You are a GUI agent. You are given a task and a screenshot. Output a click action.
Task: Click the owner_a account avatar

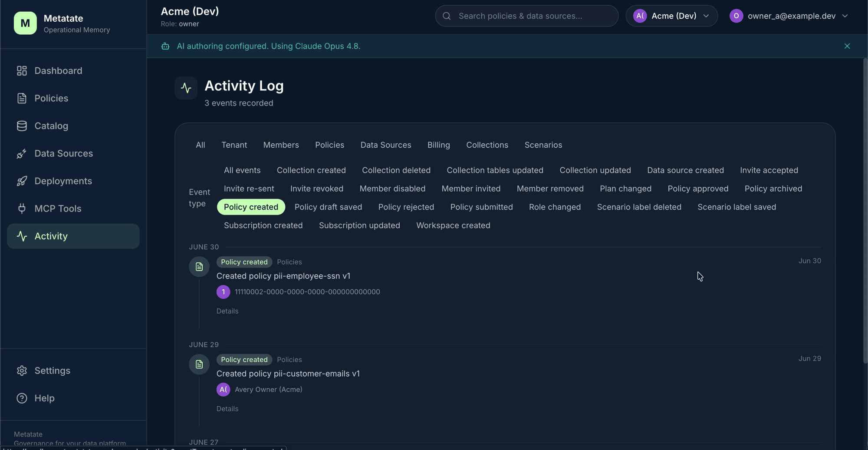736,16
